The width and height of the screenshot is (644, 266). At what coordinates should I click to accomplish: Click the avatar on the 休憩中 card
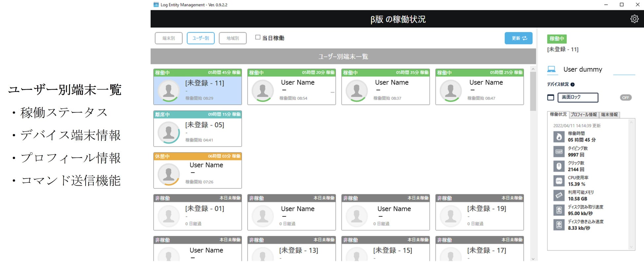tap(169, 174)
